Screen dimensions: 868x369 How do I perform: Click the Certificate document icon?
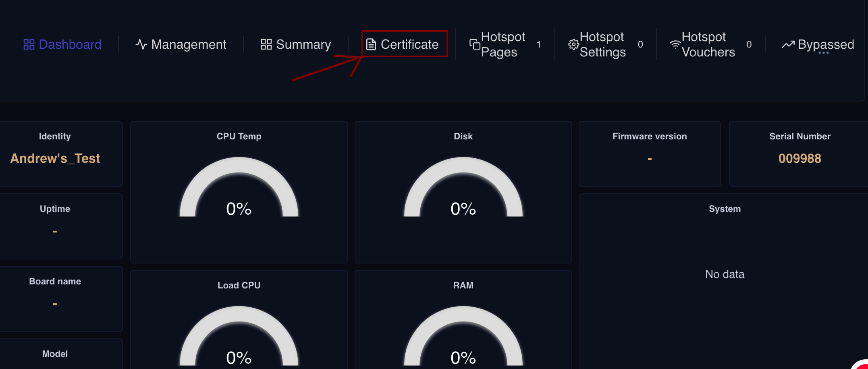pyautogui.click(x=371, y=44)
